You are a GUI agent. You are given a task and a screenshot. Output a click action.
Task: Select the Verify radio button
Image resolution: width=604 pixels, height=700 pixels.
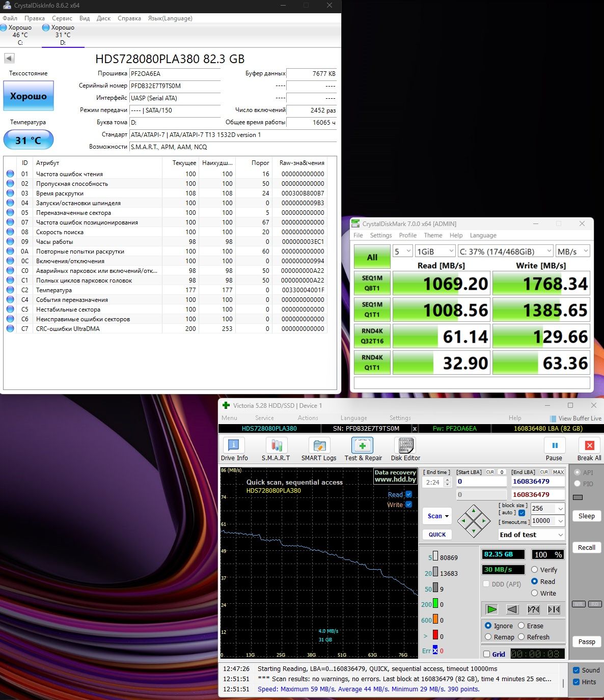[535, 570]
